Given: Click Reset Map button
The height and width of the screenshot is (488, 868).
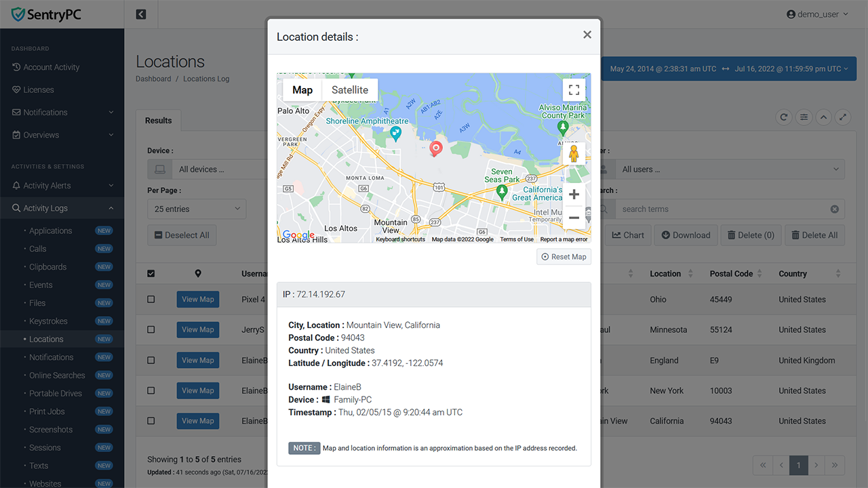Looking at the screenshot, I should [564, 257].
